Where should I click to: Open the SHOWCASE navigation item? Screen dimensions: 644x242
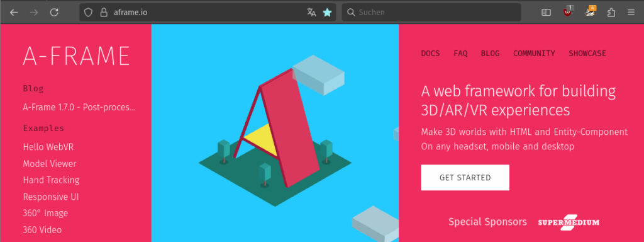[587, 54]
